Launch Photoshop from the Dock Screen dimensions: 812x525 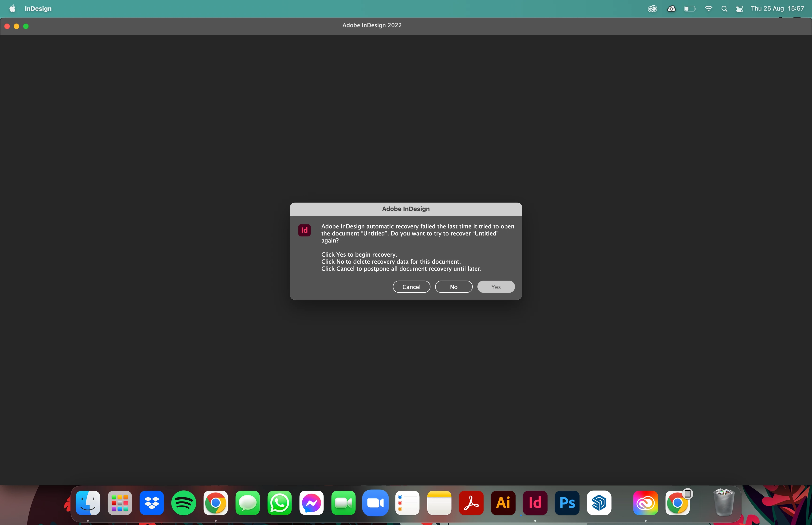point(567,503)
